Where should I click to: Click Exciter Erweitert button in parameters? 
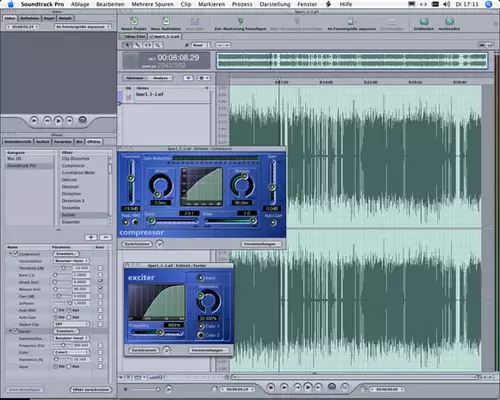(66, 331)
